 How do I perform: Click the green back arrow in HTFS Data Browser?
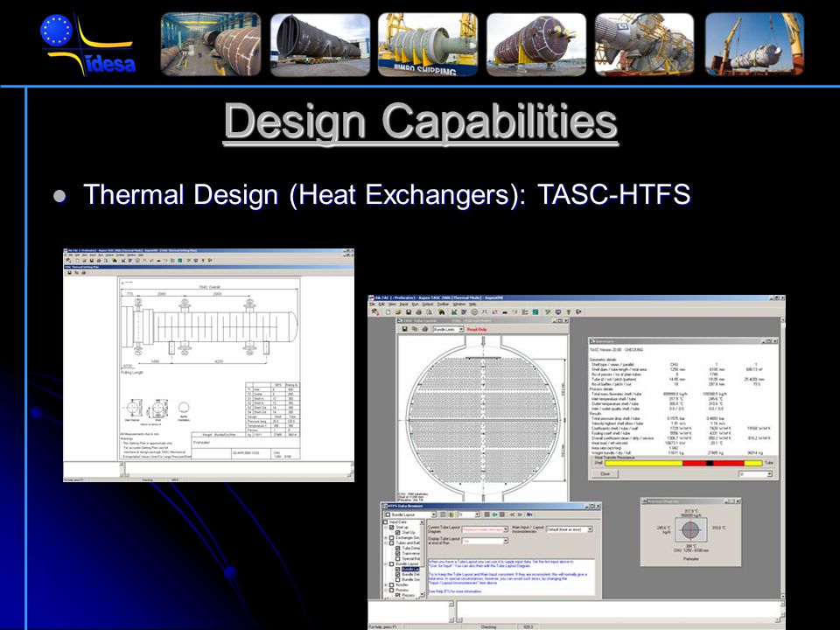[494, 514]
